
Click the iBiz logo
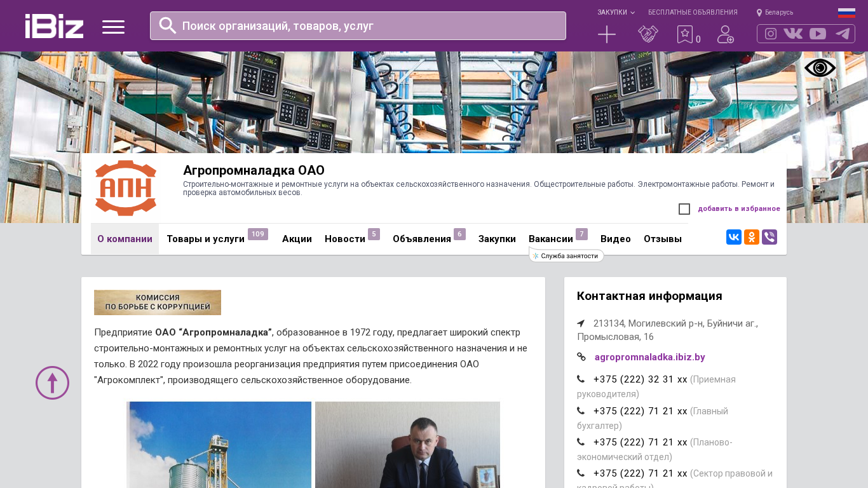point(54,26)
